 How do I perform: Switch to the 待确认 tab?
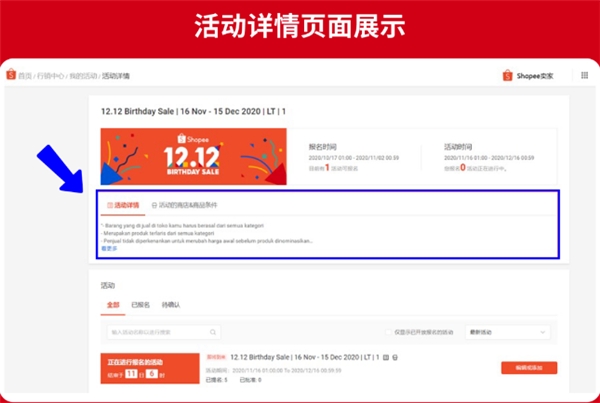(x=171, y=305)
